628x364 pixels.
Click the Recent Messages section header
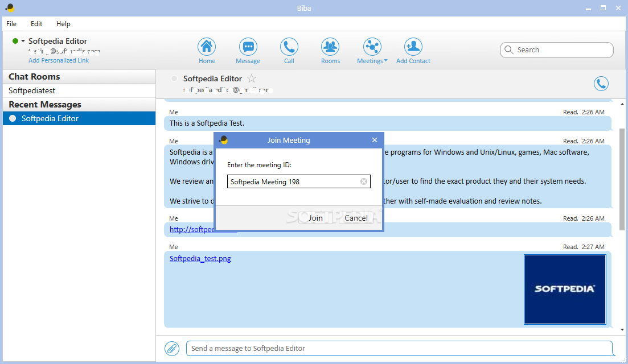point(79,105)
